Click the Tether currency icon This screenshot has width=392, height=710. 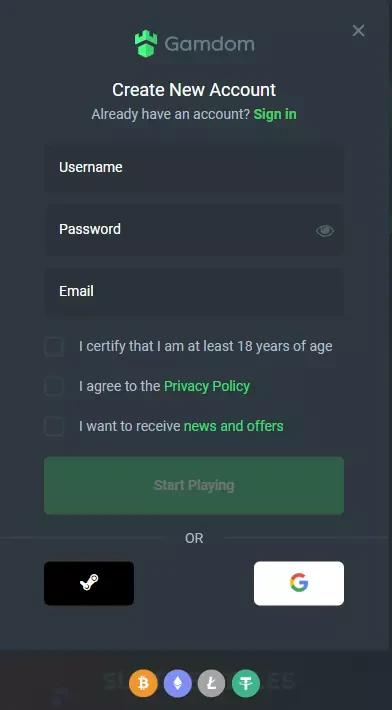246,683
